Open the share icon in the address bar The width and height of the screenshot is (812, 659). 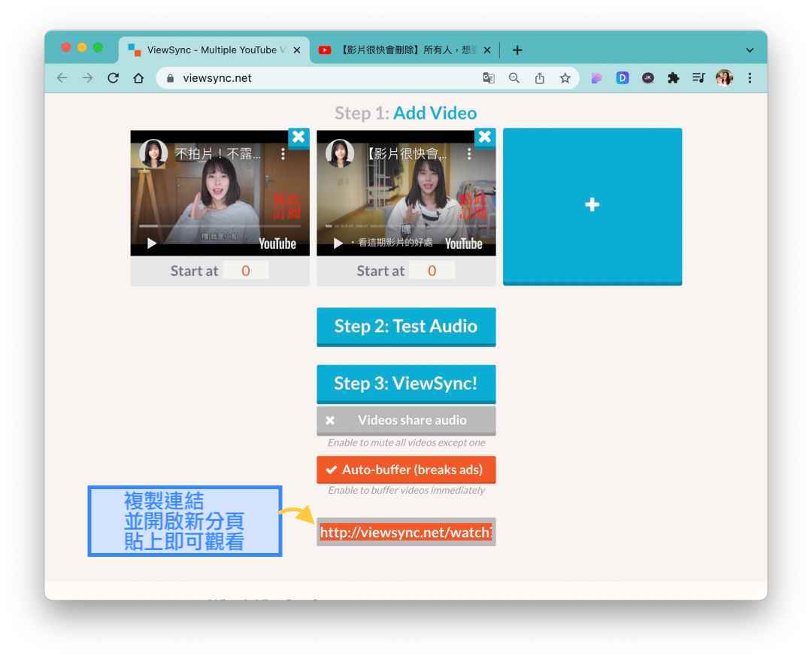pyautogui.click(x=539, y=77)
